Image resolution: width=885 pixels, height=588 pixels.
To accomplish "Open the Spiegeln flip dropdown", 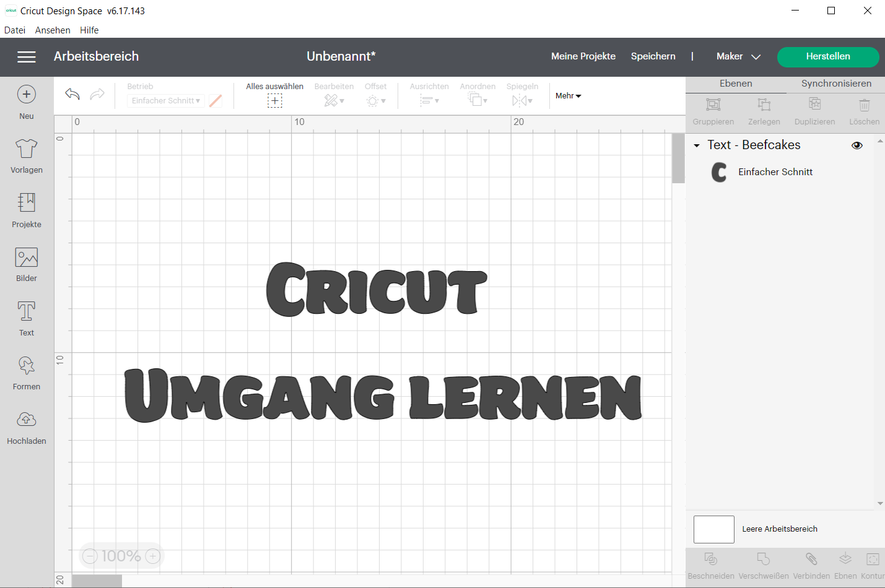I will 522,100.
